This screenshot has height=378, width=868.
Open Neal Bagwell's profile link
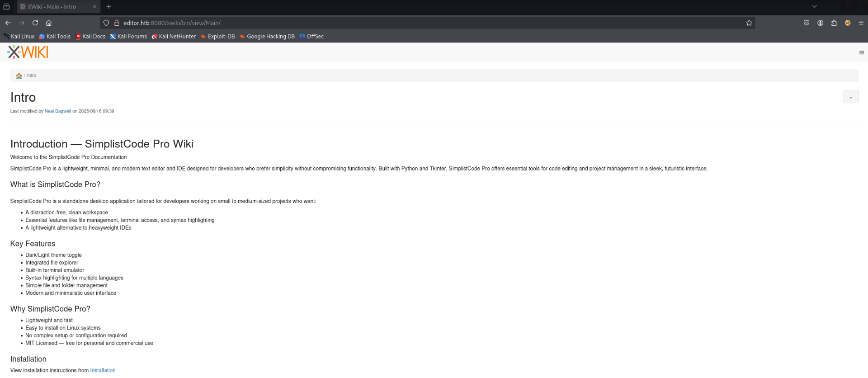tap(58, 111)
